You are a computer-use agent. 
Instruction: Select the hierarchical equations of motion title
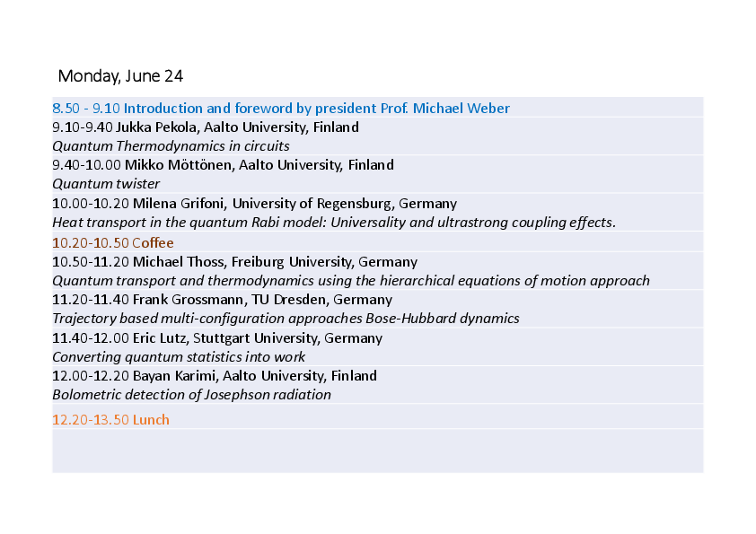[x=350, y=281]
